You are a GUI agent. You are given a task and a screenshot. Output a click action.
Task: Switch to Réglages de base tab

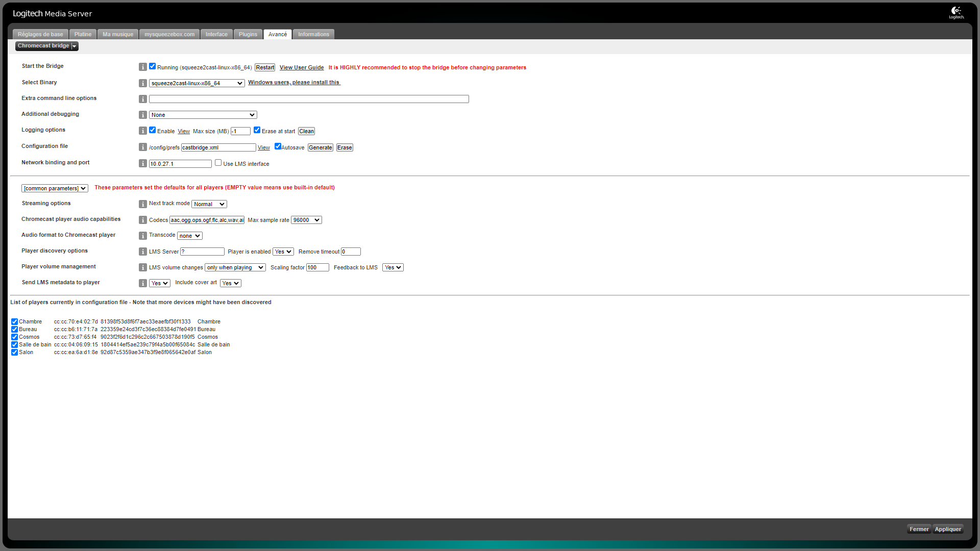pos(40,34)
